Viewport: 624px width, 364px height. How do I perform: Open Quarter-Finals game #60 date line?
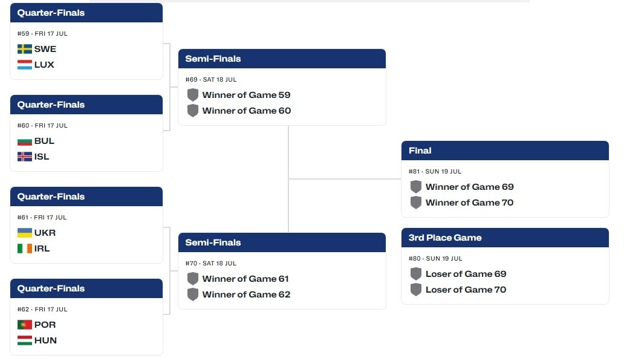(42, 125)
